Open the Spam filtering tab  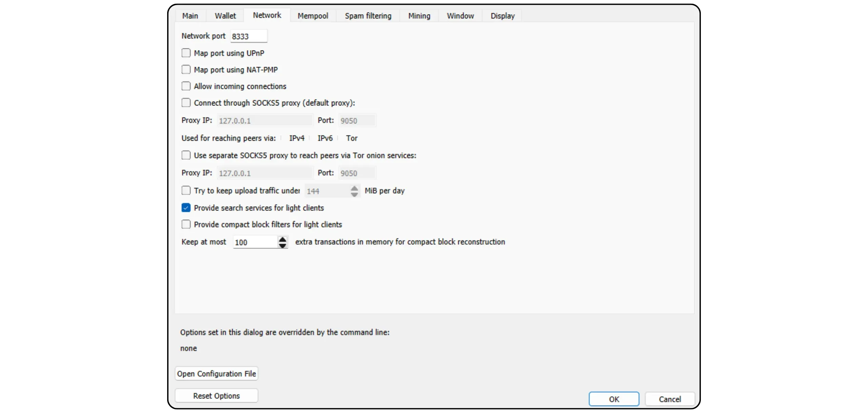(x=368, y=16)
